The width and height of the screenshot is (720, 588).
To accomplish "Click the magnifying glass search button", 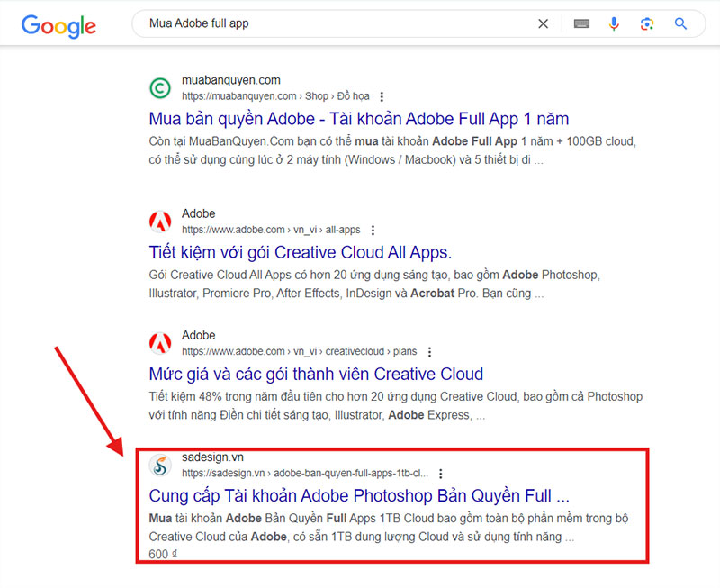I will [x=680, y=23].
